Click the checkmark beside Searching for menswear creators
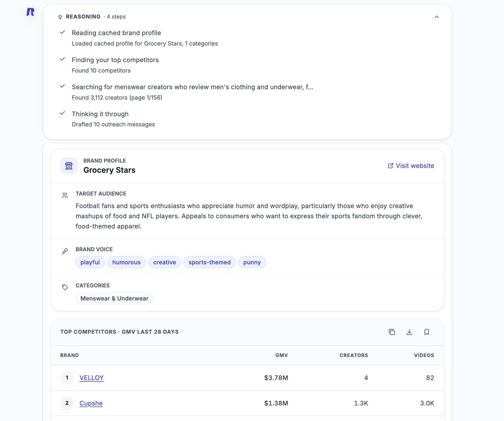 (x=62, y=86)
